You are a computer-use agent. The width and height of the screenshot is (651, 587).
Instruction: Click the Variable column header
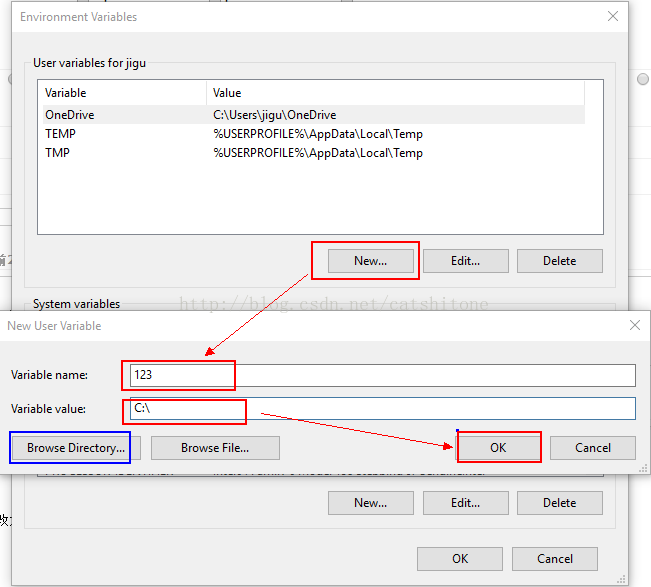122,93
